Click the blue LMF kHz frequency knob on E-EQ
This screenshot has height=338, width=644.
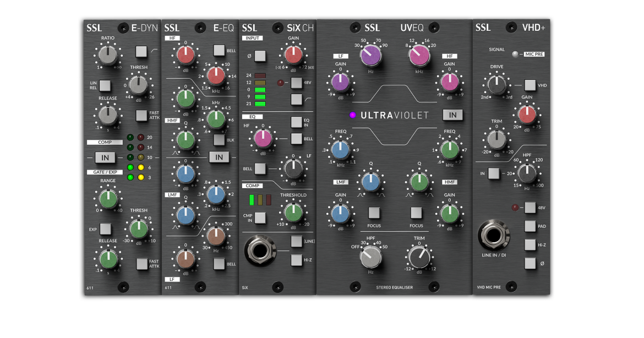tap(216, 194)
